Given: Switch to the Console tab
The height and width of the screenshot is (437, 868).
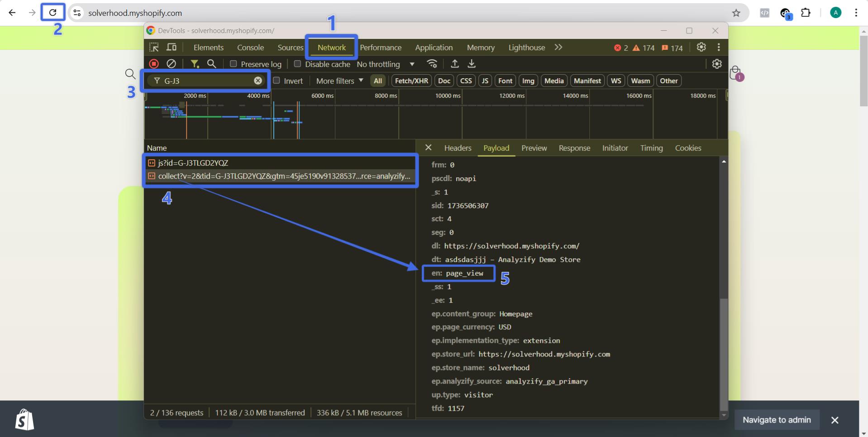Looking at the screenshot, I should tap(250, 47).
